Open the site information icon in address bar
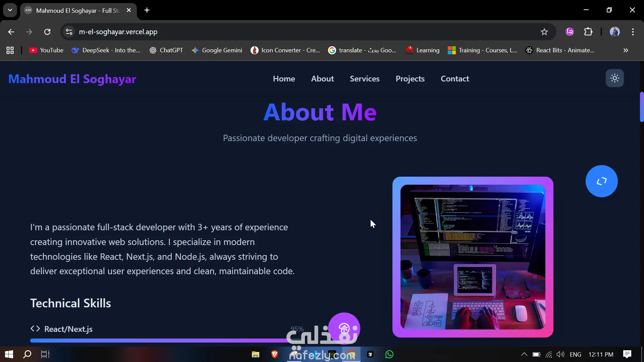Viewport: 644px width, 362px height. click(x=69, y=32)
